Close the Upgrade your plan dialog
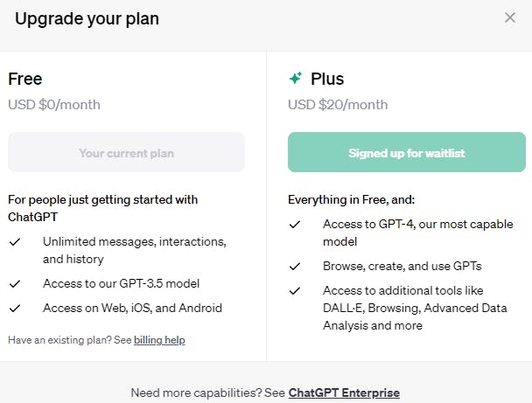 pos(510,17)
